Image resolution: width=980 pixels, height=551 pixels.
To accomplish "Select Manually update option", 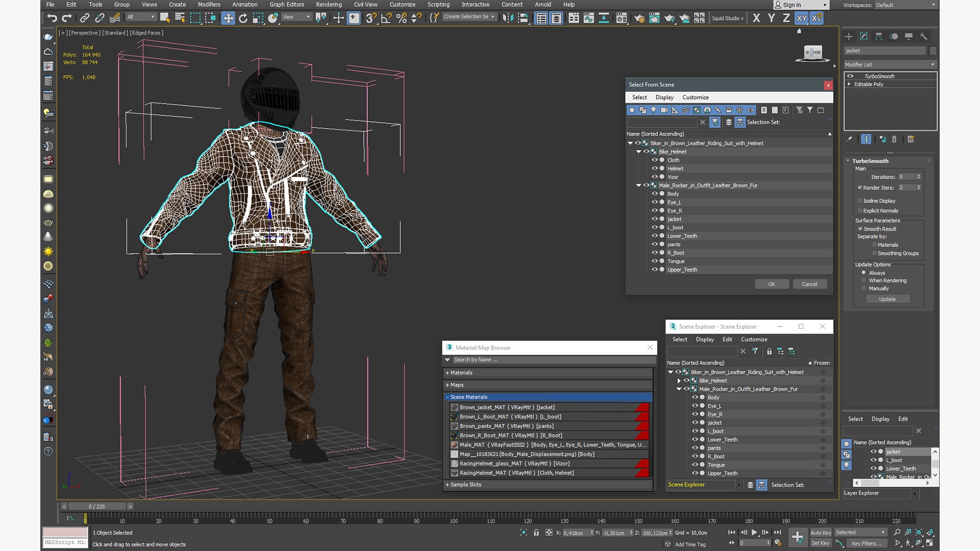I will click(864, 288).
